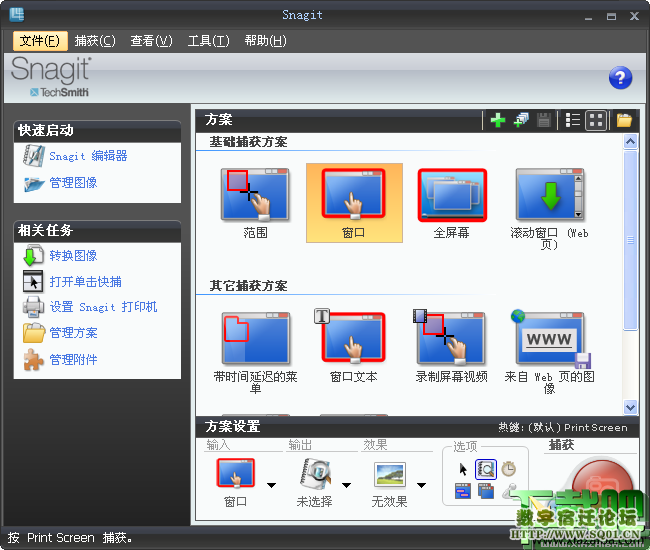The image size is (650, 550).
Task: Click the save profile floppy disk icon
Action: click(543, 121)
